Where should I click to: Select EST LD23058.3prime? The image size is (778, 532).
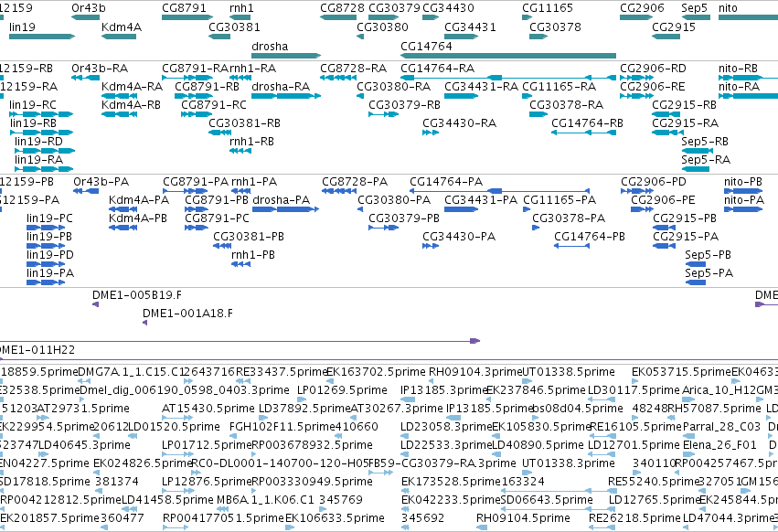click(x=404, y=436)
